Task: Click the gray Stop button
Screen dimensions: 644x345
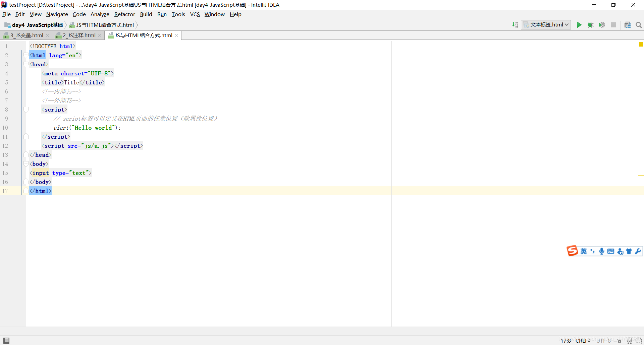Action: (x=613, y=25)
